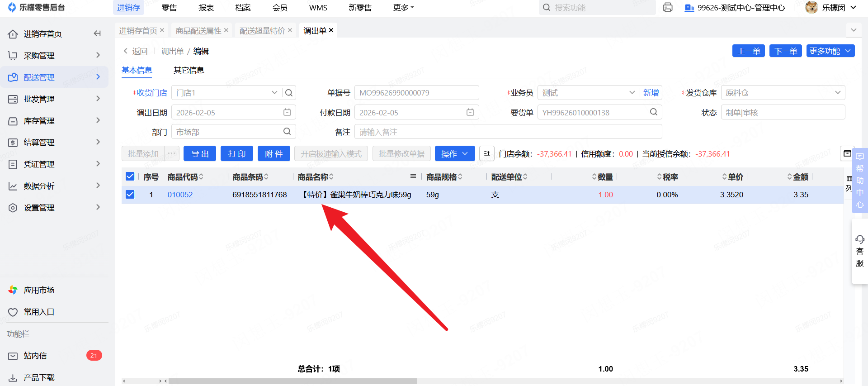Screen dimensions: 868x386
Task: Click the 下一单 button
Action: click(786, 51)
